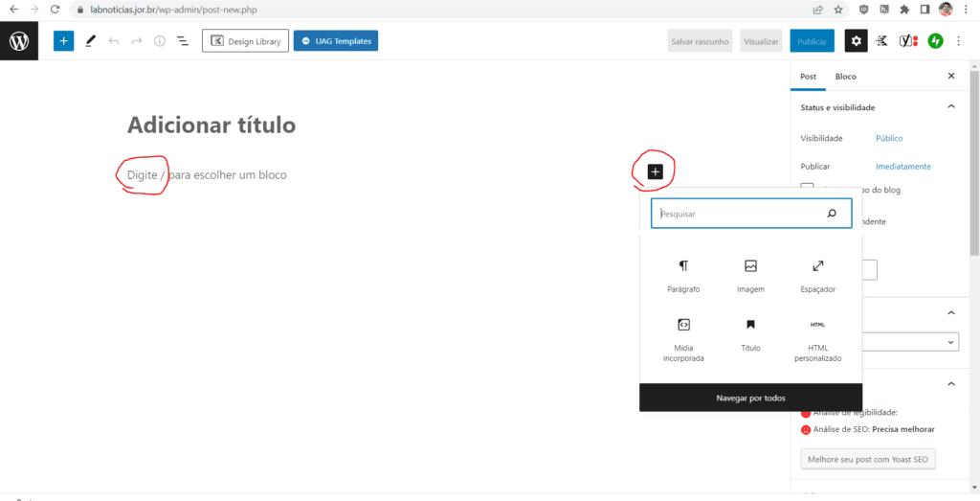
Task: Toggle the settings gear icon
Action: click(x=856, y=41)
